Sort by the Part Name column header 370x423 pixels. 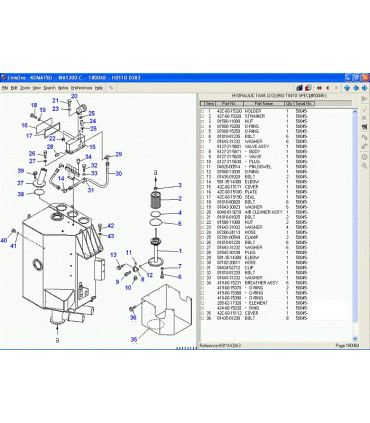point(264,104)
